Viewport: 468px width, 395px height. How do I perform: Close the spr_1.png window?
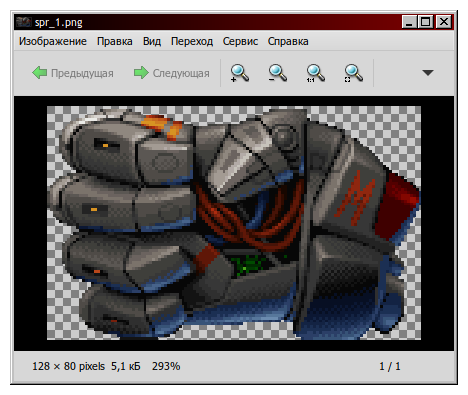click(444, 22)
